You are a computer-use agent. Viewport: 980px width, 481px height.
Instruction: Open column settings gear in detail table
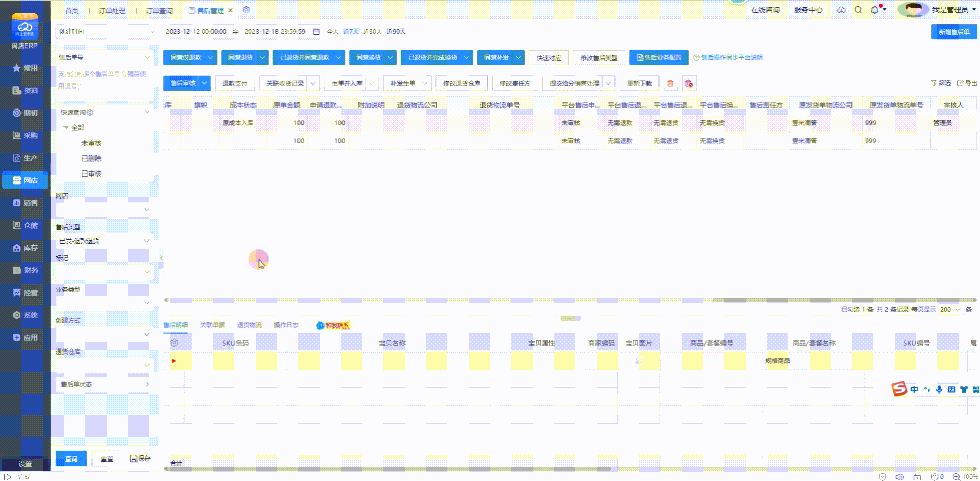(174, 343)
